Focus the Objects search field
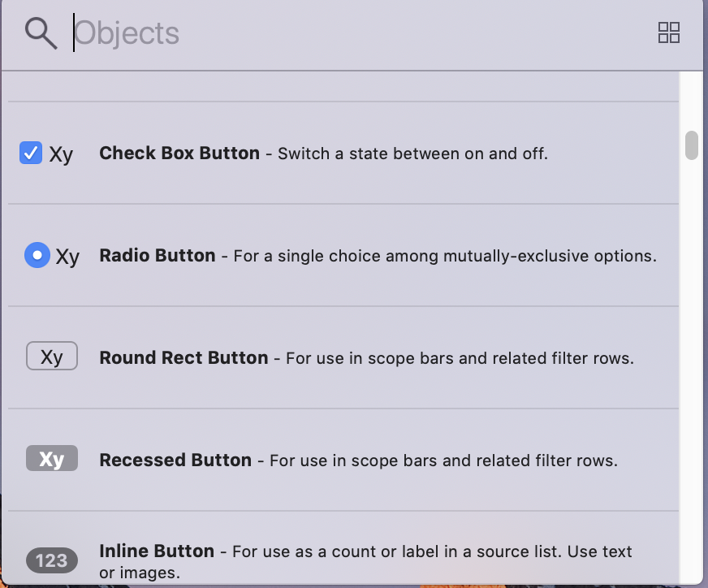This screenshot has width=708, height=588. pyautogui.click(x=357, y=33)
